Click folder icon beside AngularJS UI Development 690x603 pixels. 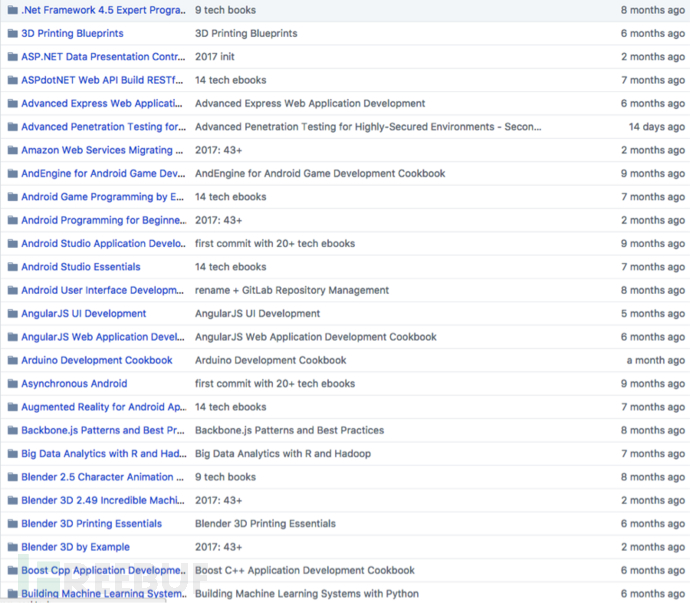[13, 313]
